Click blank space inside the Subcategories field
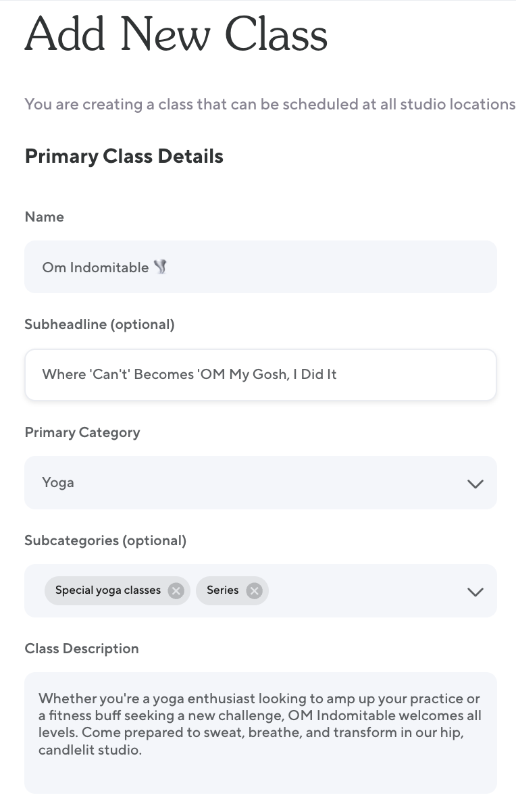The image size is (516, 812). tap(365, 591)
